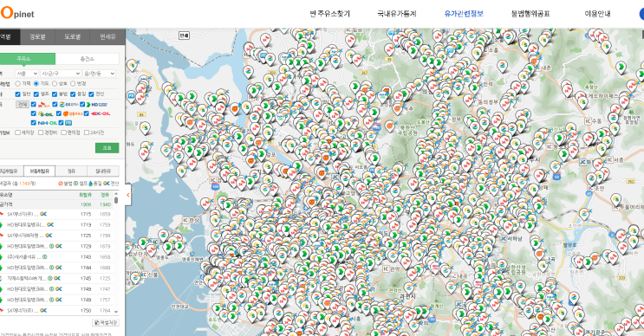Image resolution: width=644 pixels, height=336 pixels.
Task: Click the PB brand logo
Action: 68,123
